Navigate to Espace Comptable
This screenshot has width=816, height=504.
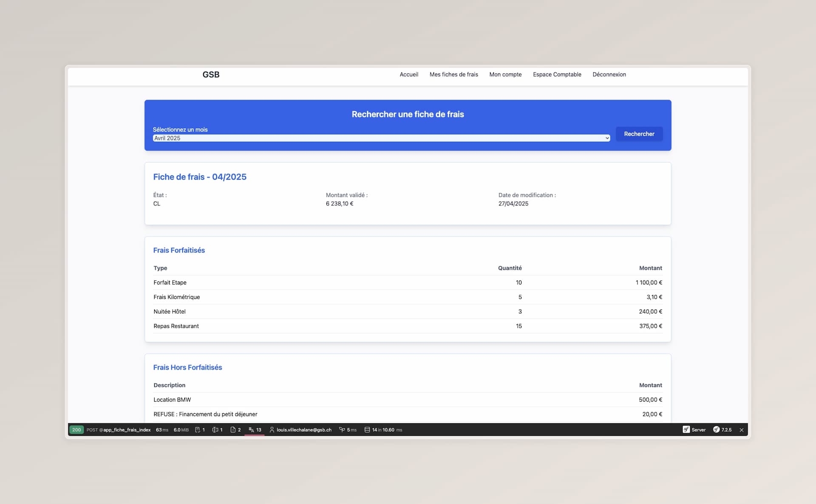click(557, 74)
